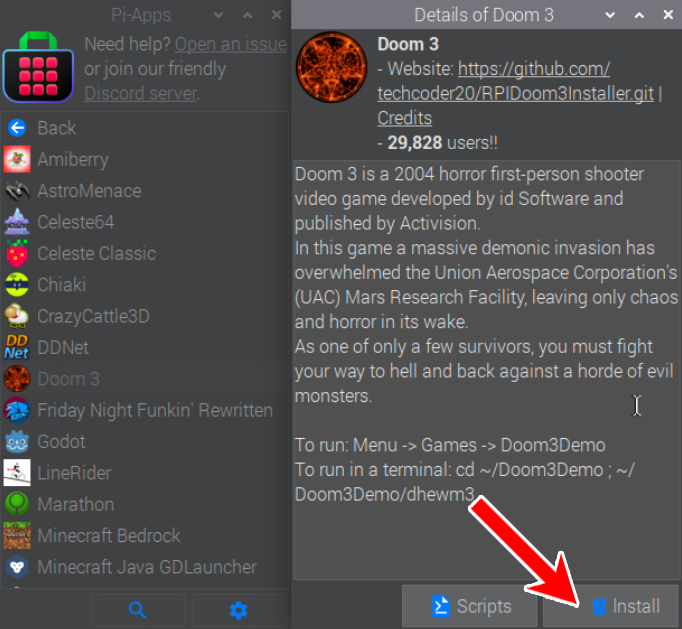Click the Amiberry app icon
This screenshot has height=629, width=682.
pyautogui.click(x=17, y=159)
